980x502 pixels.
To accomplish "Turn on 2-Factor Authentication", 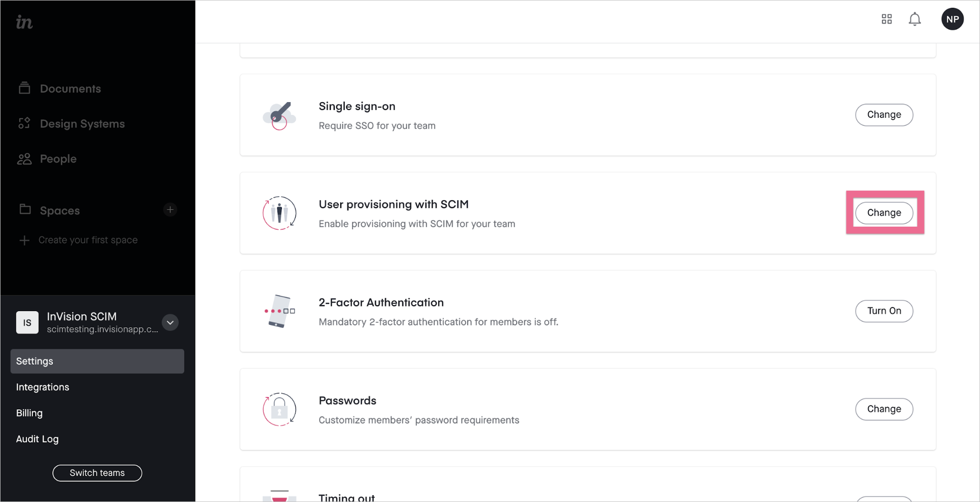I will 884,311.
